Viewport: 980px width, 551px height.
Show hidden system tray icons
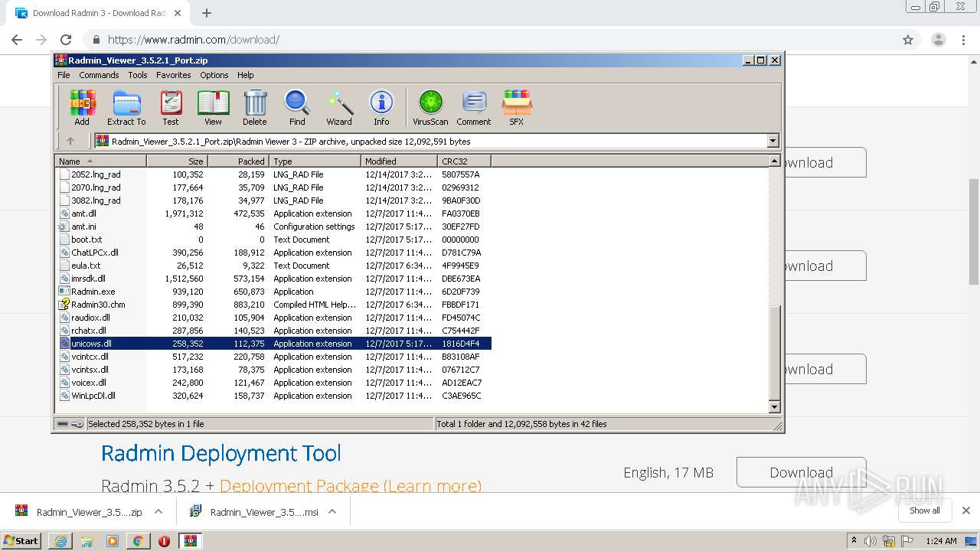click(854, 541)
